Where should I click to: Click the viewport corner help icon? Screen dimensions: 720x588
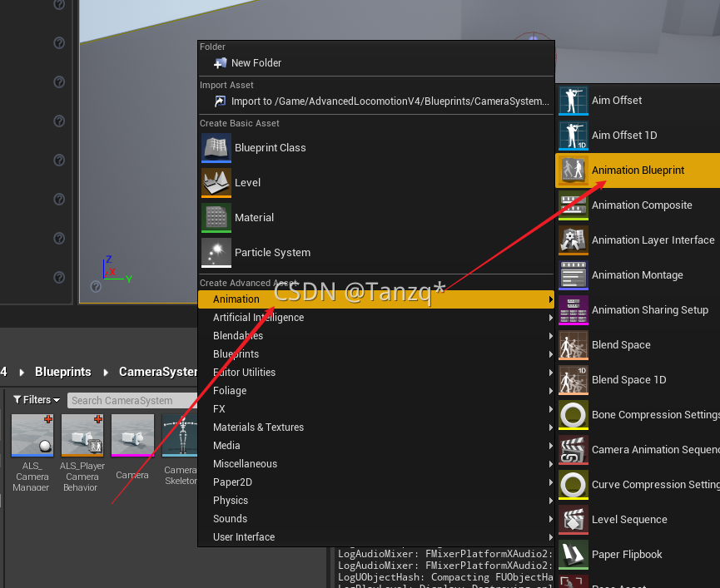(x=96, y=287)
